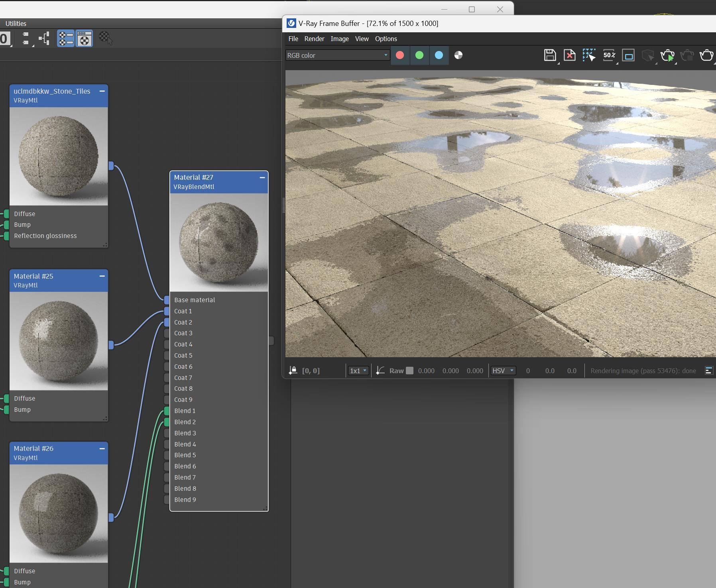
Task: Click the curve axes icon beside Raw
Action: (x=380, y=370)
